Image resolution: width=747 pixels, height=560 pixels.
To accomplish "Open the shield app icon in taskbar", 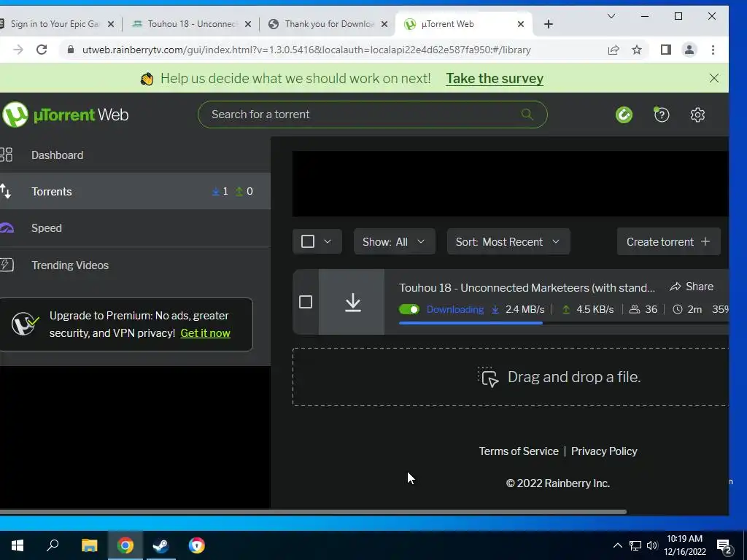I will [196, 545].
